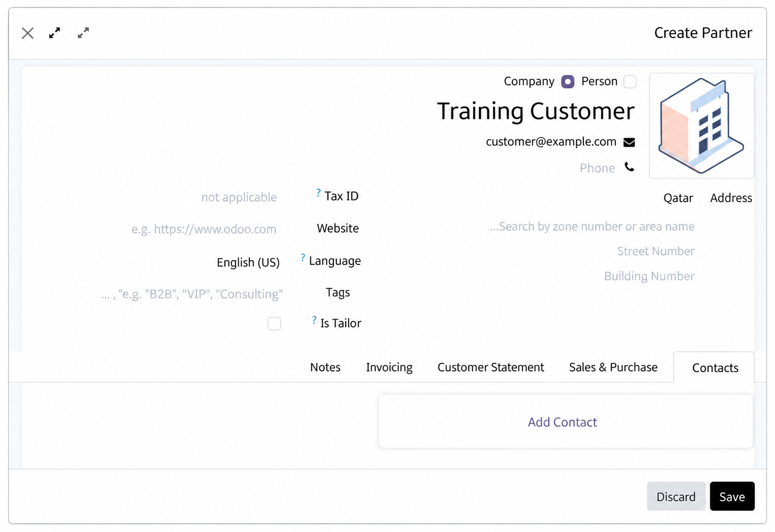Click the Training Customer name field
This screenshot has width=775, height=532.
(x=535, y=111)
